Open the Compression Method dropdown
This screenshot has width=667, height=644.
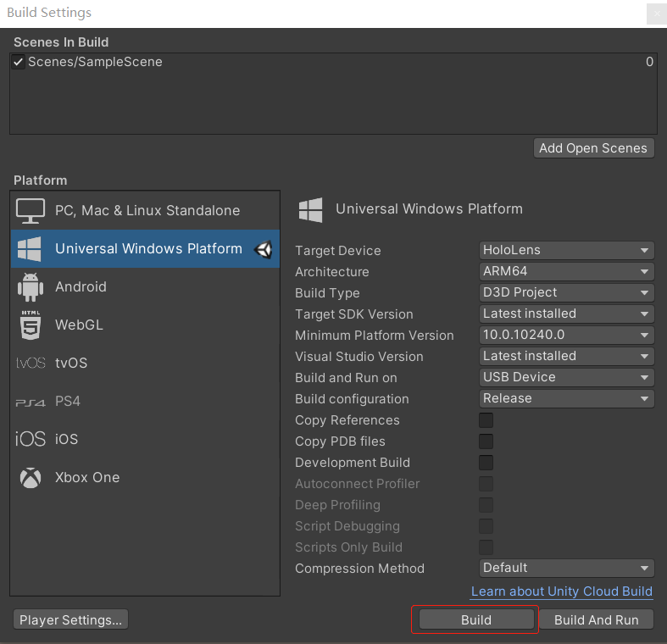(566, 568)
